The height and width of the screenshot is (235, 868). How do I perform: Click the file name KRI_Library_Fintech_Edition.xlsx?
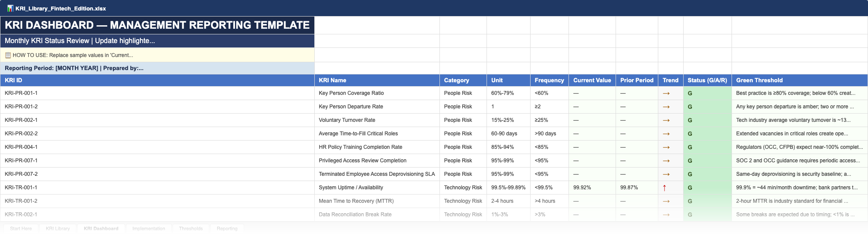pos(61,8)
